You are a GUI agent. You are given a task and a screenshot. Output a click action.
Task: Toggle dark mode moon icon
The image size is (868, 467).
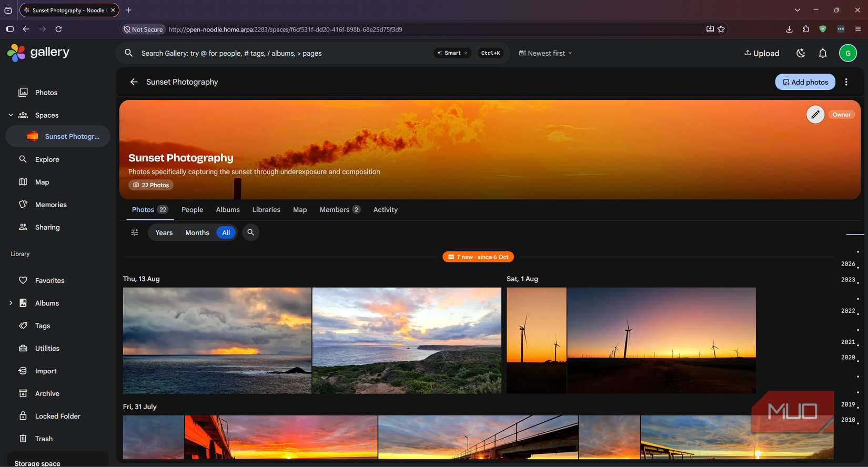[801, 53]
